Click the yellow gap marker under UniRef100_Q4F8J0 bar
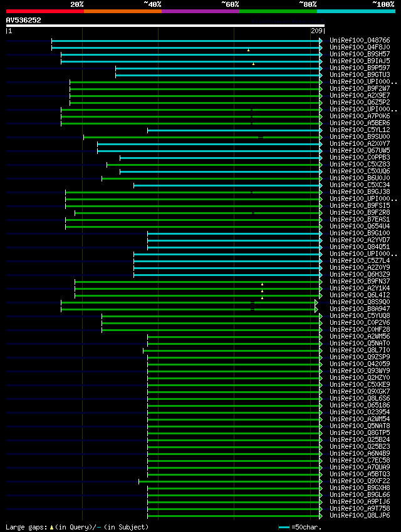The width and height of the screenshot is (401, 532). pos(249,50)
